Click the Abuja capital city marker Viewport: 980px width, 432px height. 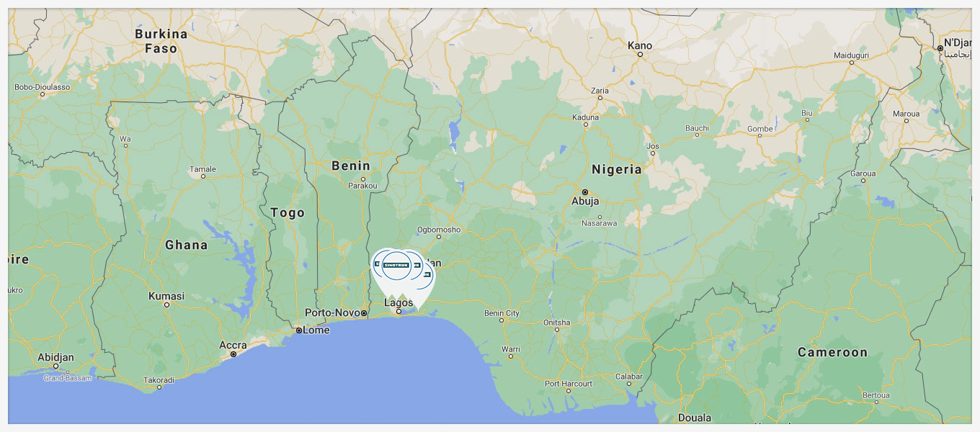tap(585, 192)
